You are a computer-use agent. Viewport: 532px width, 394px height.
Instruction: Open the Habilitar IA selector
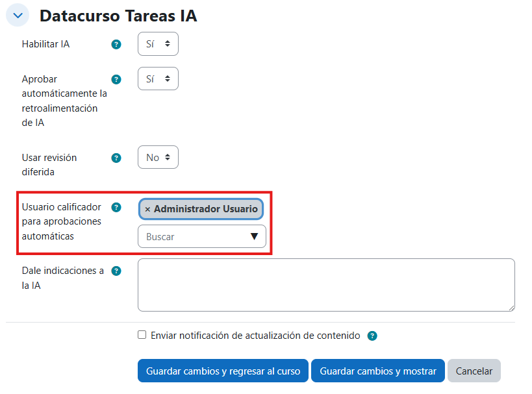(x=158, y=44)
